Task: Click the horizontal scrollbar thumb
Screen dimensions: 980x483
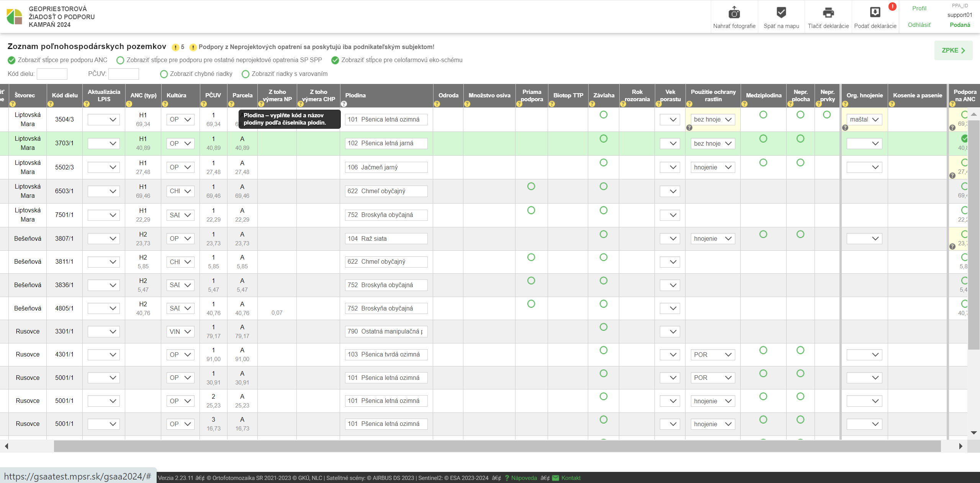Action: 497,446
